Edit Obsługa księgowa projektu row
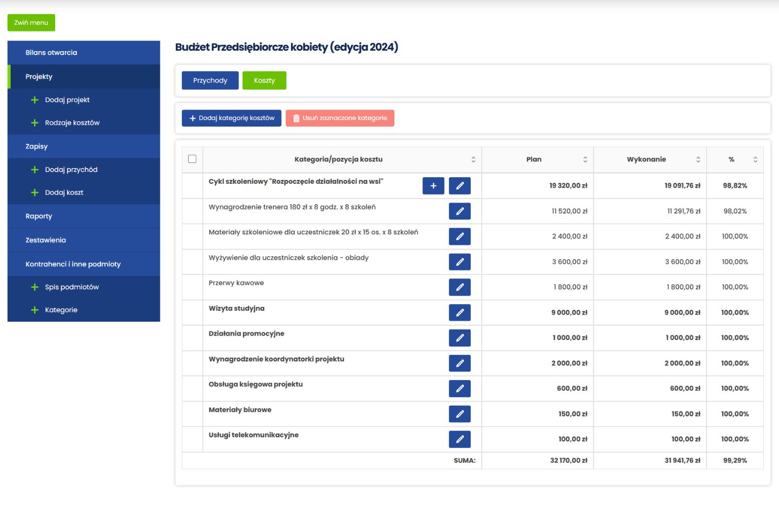This screenshot has height=532, width=779. click(x=460, y=389)
